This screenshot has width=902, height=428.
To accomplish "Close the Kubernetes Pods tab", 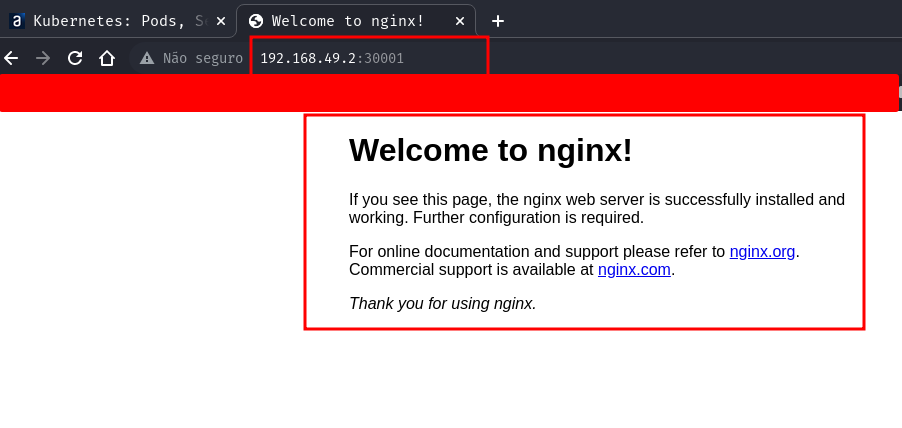I will pos(220,21).
